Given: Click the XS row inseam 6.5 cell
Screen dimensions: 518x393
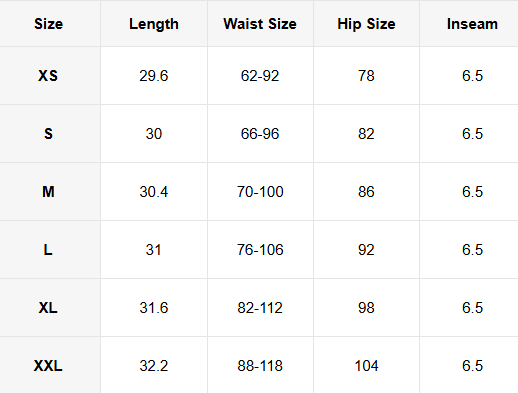Looking at the screenshot, I should [472, 76].
